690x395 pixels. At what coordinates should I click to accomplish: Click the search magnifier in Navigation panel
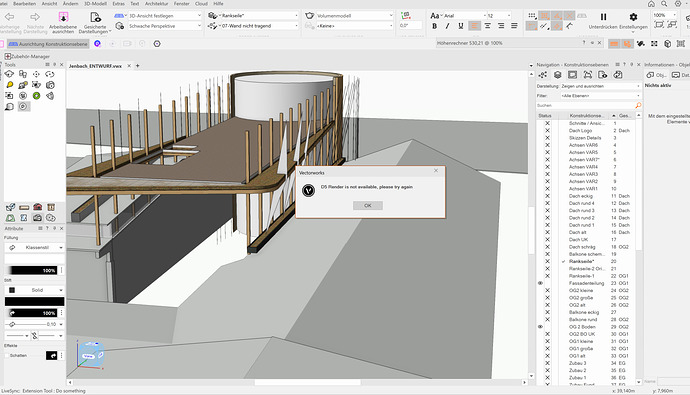pos(638,106)
